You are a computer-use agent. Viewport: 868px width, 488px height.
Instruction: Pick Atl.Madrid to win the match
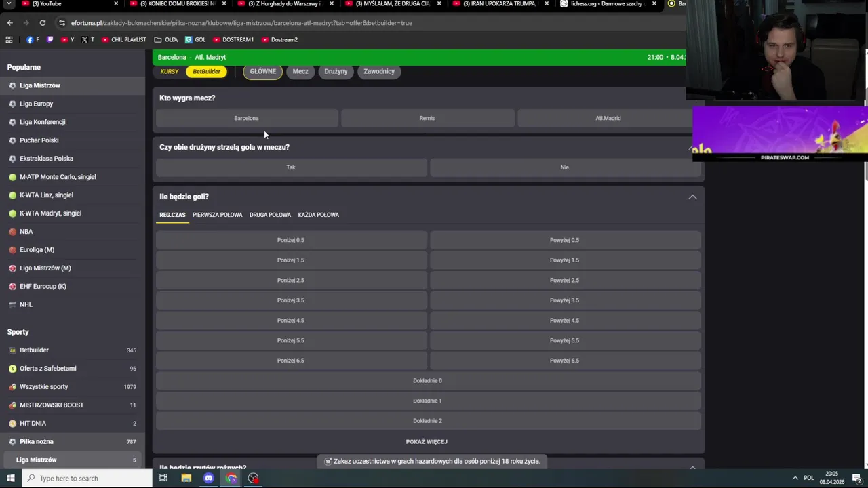click(x=608, y=118)
